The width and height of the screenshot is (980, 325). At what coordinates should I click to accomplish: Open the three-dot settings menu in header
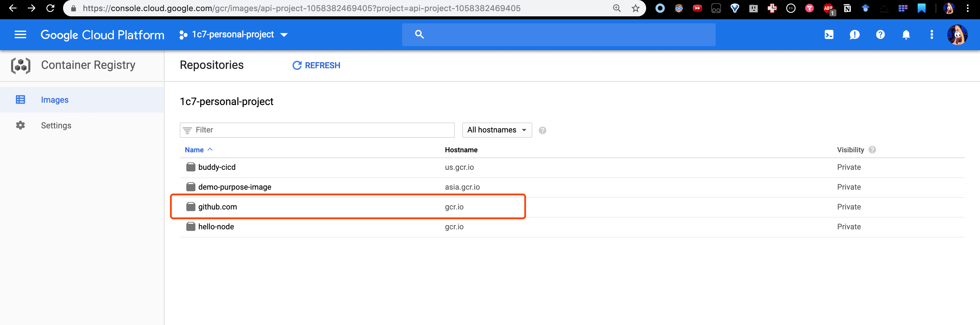pyautogui.click(x=931, y=35)
